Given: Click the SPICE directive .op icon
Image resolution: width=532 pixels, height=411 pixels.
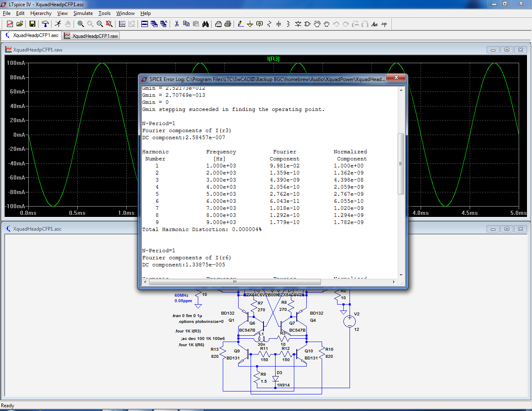Looking at the screenshot, I should (384, 24).
